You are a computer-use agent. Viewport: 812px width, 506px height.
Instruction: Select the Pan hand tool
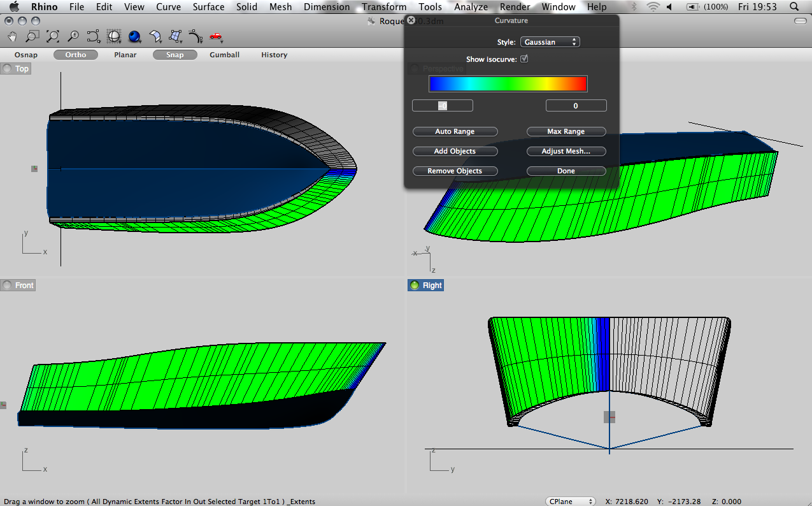coord(12,36)
